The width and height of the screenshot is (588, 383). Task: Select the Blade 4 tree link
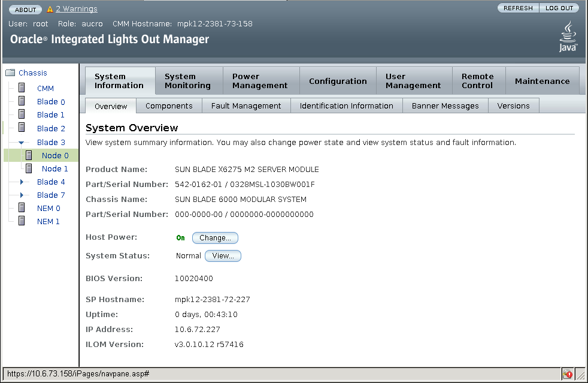[x=51, y=182]
